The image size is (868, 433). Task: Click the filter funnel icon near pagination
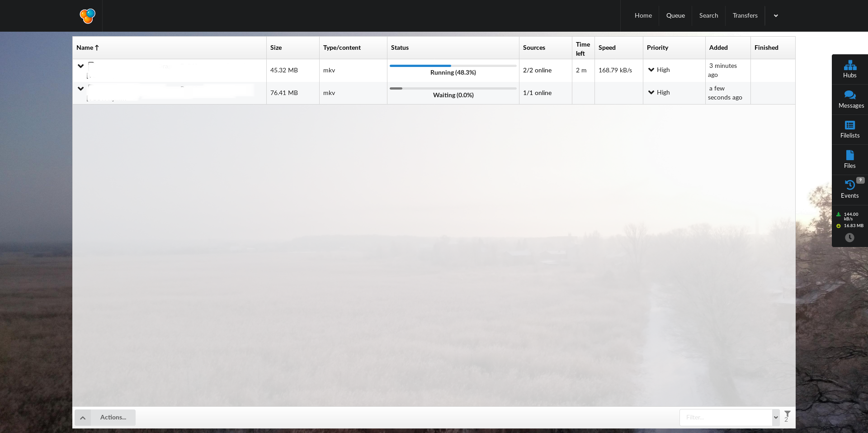click(788, 414)
